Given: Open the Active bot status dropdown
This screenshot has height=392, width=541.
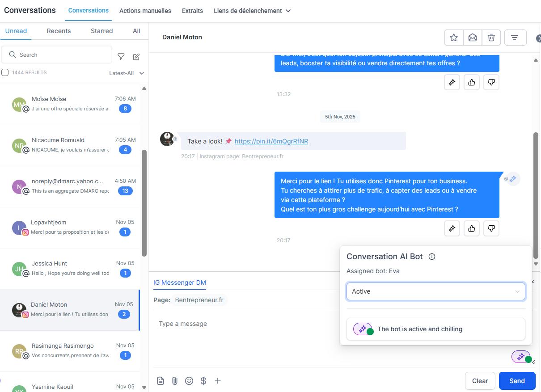Looking at the screenshot, I should pos(435,291).
